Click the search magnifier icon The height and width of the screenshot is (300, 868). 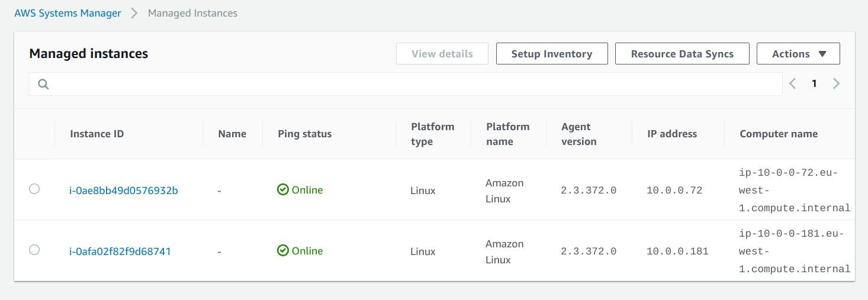(43, 84)
